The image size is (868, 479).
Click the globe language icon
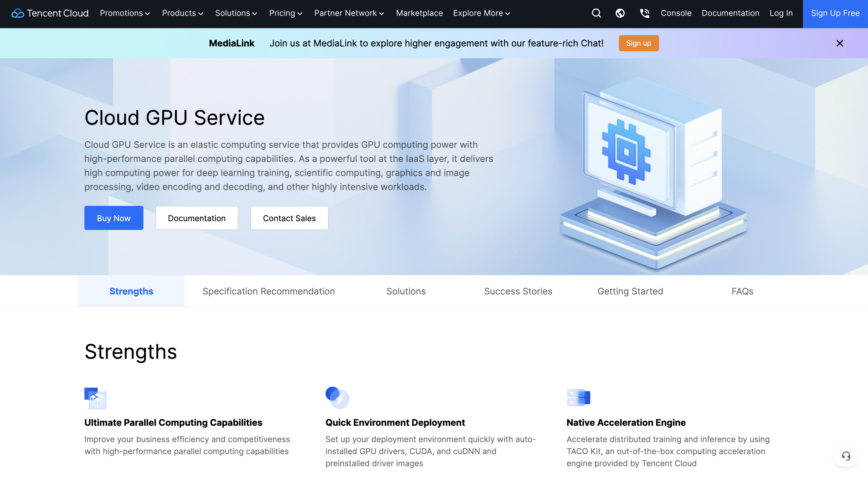(x=620, y=13)
